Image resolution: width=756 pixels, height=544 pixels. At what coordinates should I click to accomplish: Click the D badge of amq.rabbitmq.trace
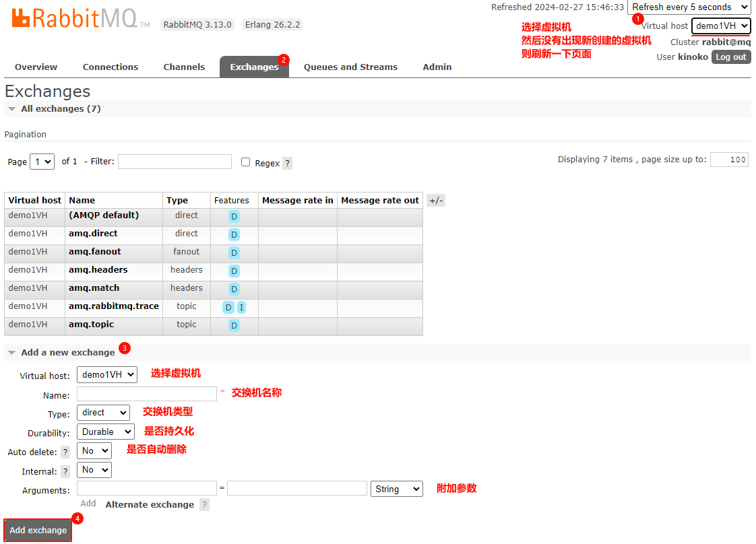(x=228, y=308)
